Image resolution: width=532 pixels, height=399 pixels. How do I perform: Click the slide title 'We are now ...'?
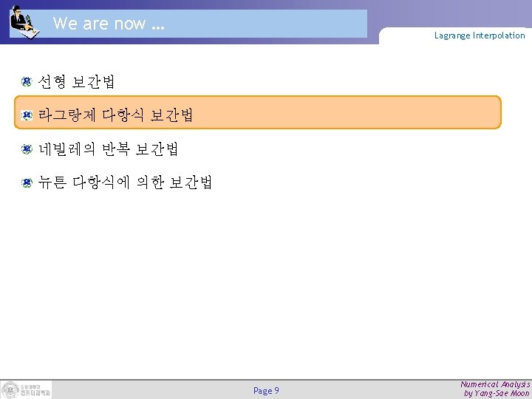pos(109,24)
